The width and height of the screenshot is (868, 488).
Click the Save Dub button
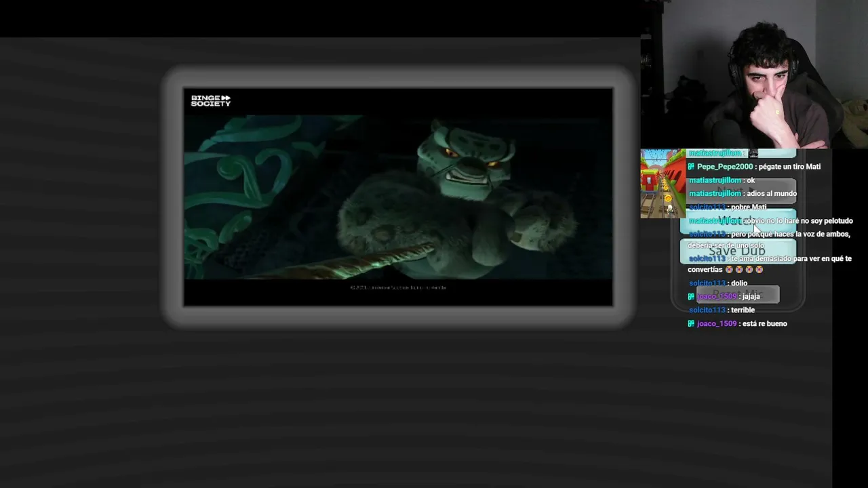[x=738, y=251]
